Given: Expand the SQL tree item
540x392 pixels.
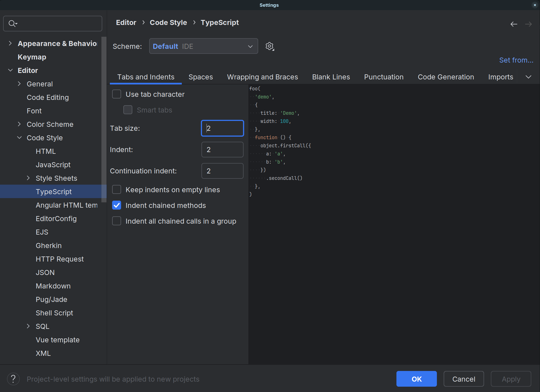Looking at the screenshot, I should click(28, 326).
